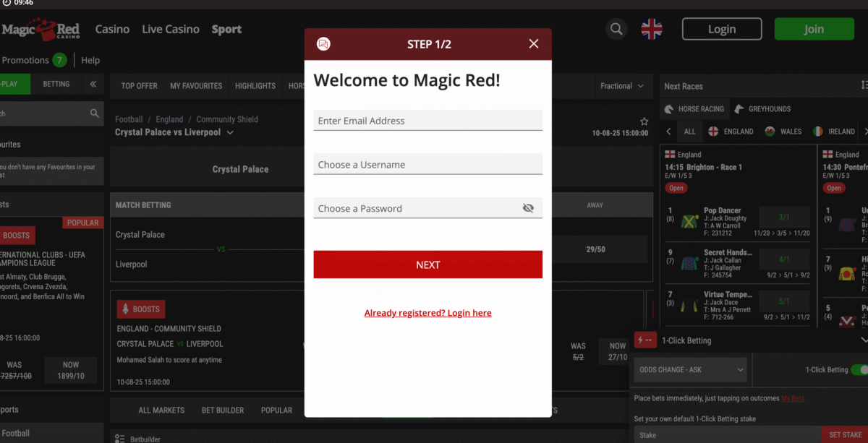The image size is (868, 443).
Task: Open the Fractional odds format dropdown
Action: point(622,86)
